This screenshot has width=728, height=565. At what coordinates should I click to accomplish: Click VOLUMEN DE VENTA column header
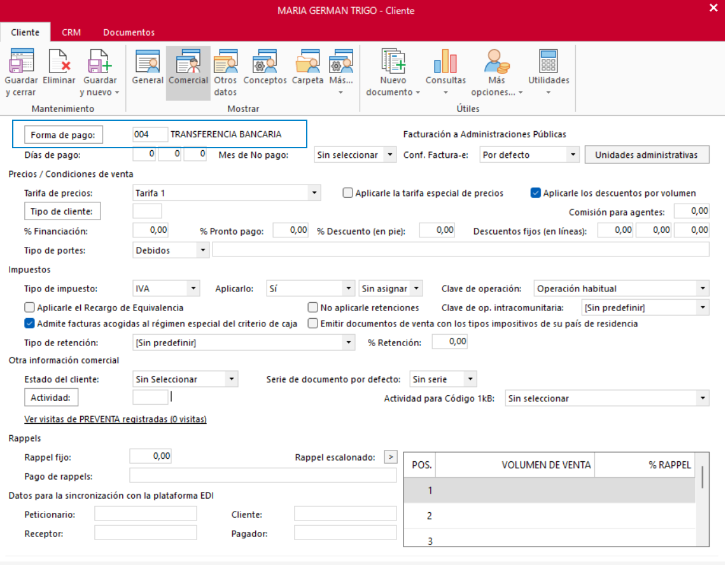click(x=515, y=464)
